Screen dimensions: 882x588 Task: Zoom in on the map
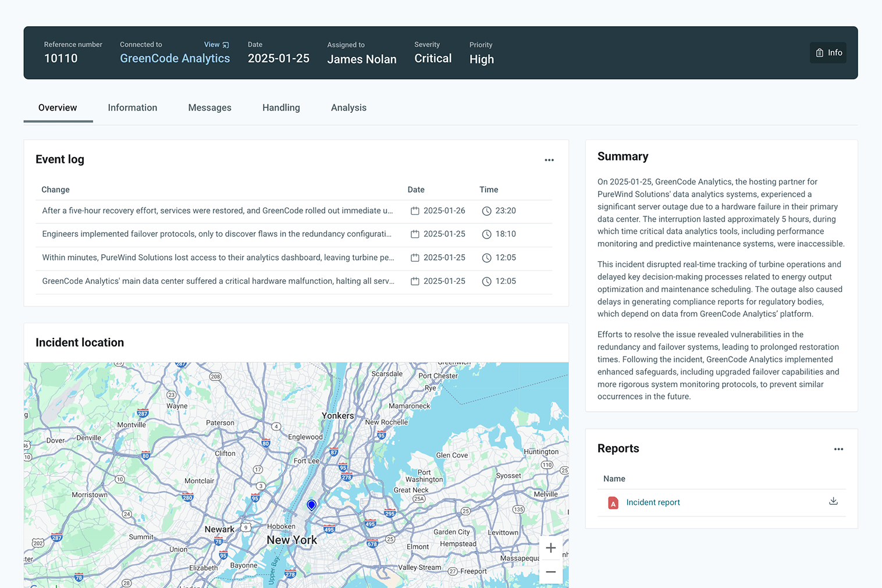click(x=550, y=548)
